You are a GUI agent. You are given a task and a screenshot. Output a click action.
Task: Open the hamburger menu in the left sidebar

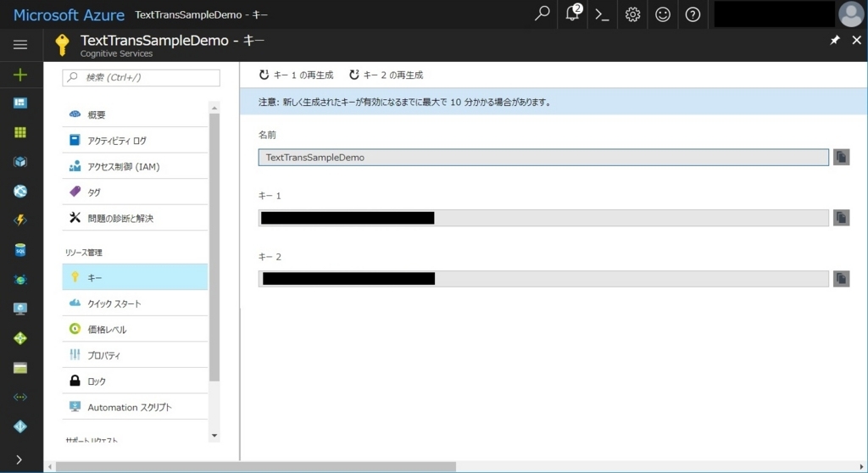pyautogui.click(x=20, y=45)
